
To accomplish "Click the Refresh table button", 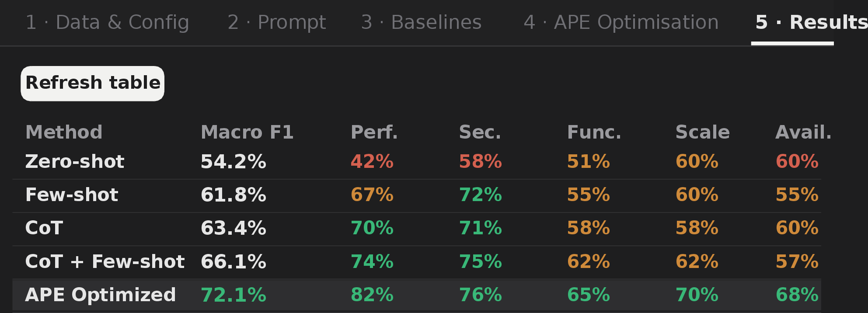I will point(93,83).
